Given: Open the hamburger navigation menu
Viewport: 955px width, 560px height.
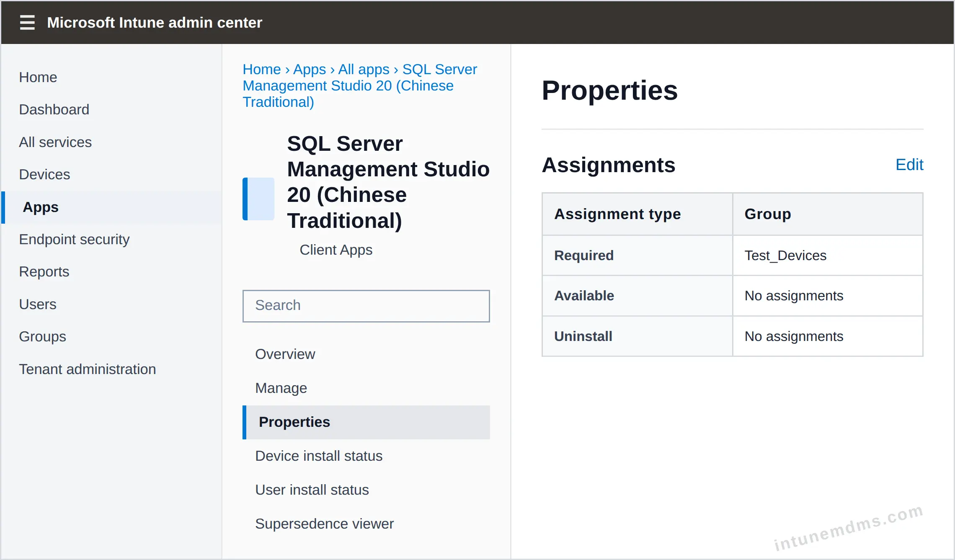Looking at the screenshot, I should click(x=27, y=22).
